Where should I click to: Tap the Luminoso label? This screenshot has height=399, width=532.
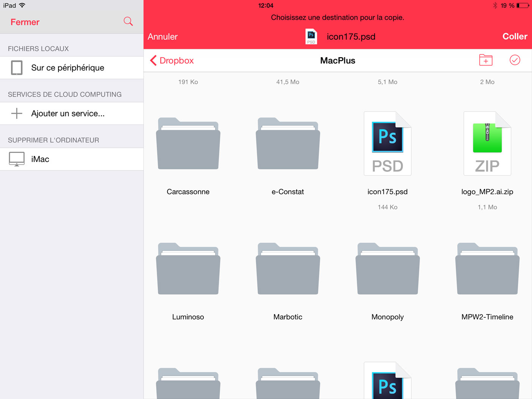(x=188, y=317)
